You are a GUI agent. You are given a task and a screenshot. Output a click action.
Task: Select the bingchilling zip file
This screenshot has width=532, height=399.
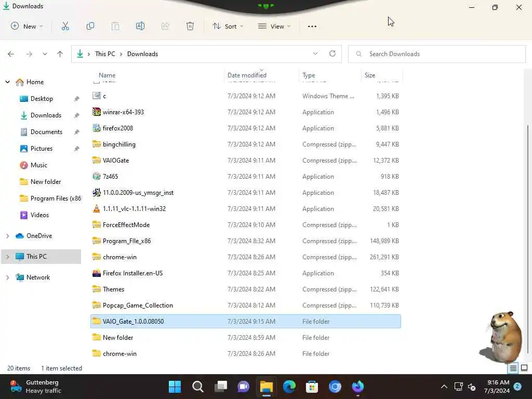coord(246,144)
